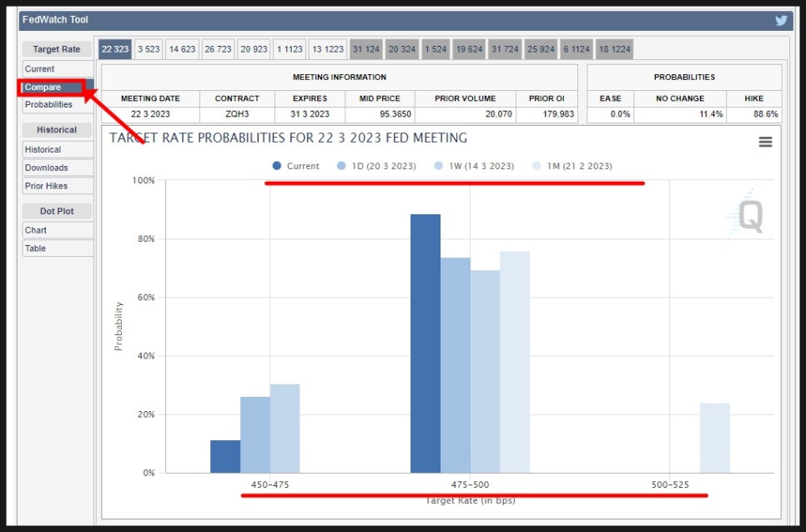806x532 pixels.
Task: Open the Downloads sidebar item
Action: pyautogui.click(x=58, y=168)
